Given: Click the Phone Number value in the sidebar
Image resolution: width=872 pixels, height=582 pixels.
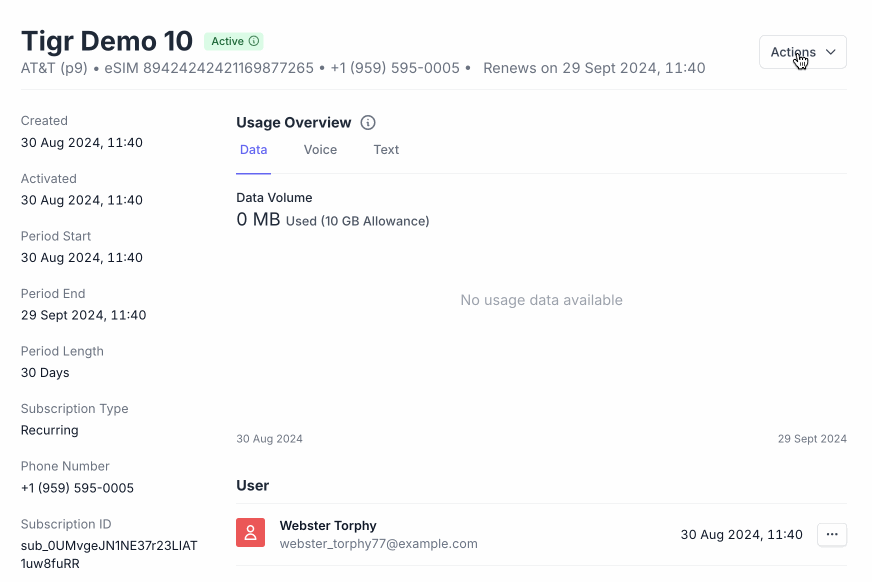Looking at the screenshot, I should click(77, 488).
